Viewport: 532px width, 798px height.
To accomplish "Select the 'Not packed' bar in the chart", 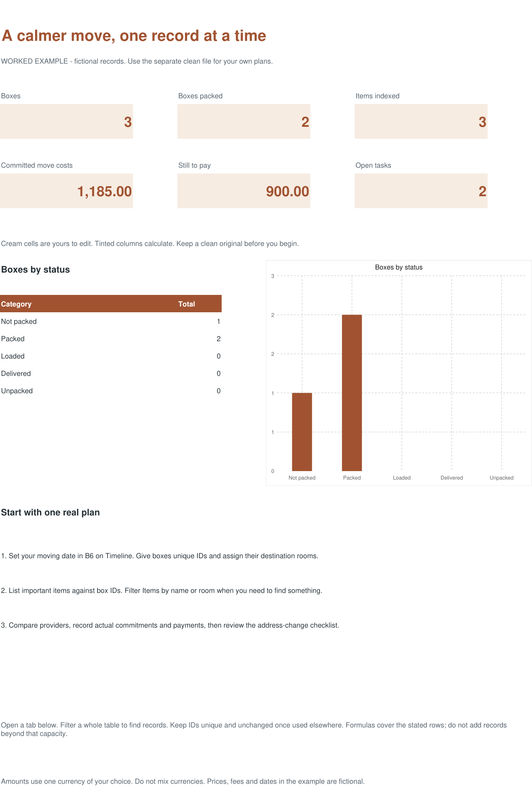I will click(x=302, y=432).
